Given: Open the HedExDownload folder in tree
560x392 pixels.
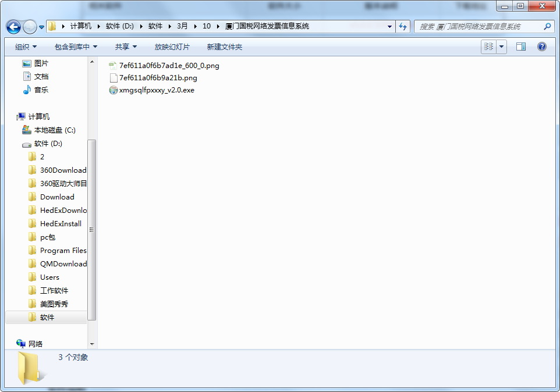Looking at the screenshot, I should click(63, 211).
